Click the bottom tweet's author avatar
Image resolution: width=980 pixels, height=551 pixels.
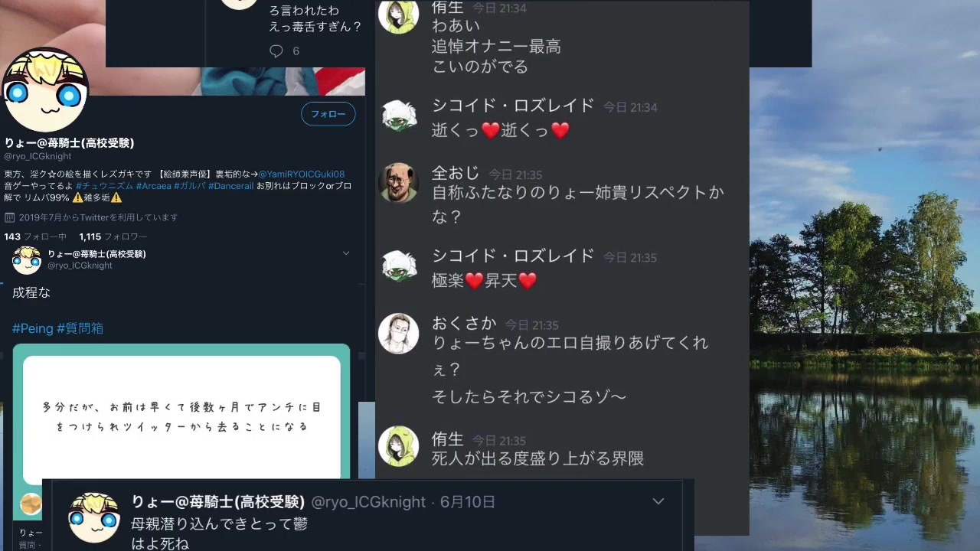pos(94,518)
